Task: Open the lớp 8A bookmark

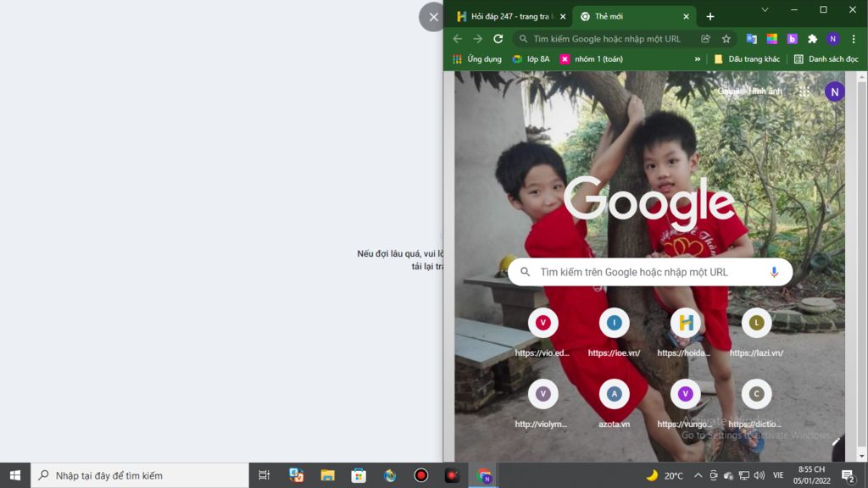Action: (x=531, y=59)
